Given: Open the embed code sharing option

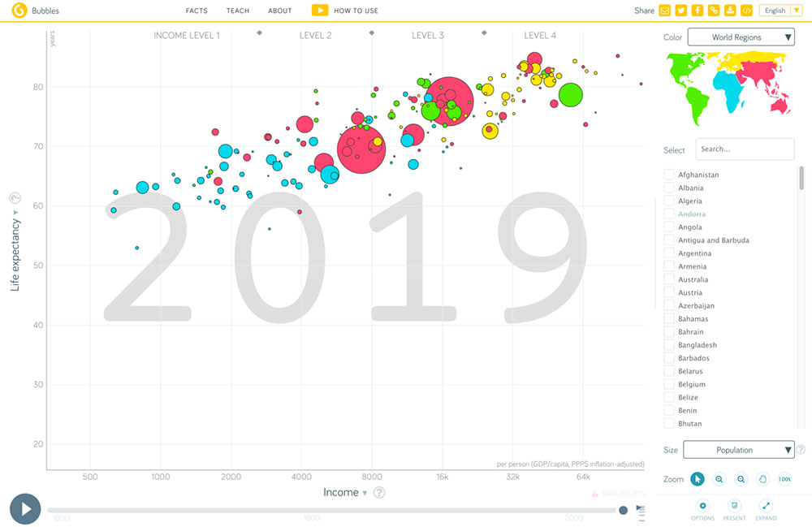Looking at the screenshot, I should (747, 11).
